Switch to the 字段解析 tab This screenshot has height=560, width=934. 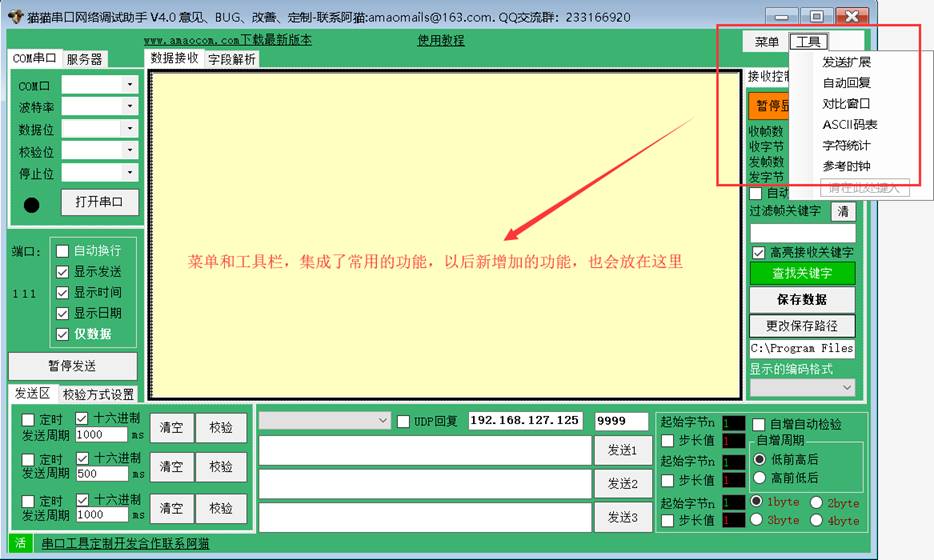(232, 59)
